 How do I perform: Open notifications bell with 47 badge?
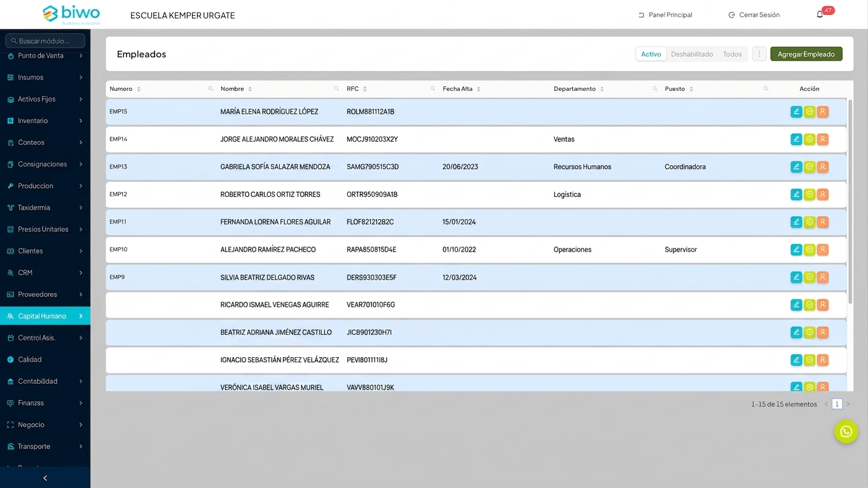pos(820,15)
